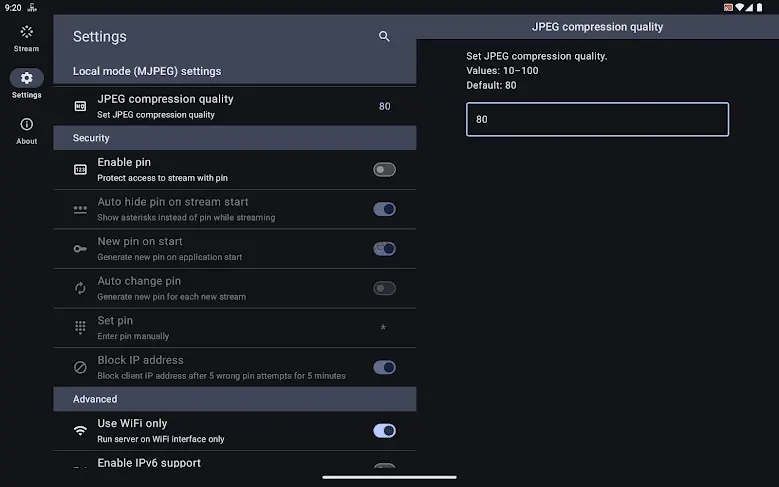
Task: Click the Enable pin icon
Action: click(80, 170)
